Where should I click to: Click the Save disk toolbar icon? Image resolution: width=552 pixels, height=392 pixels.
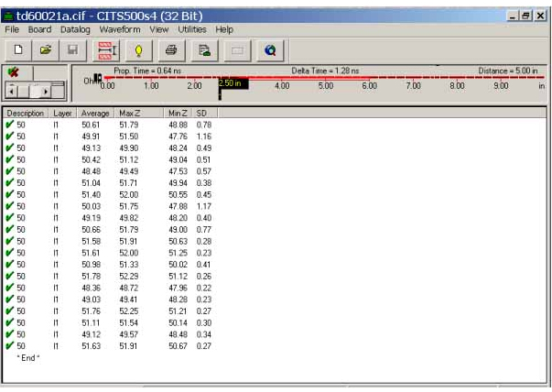(x=72, y=49)
